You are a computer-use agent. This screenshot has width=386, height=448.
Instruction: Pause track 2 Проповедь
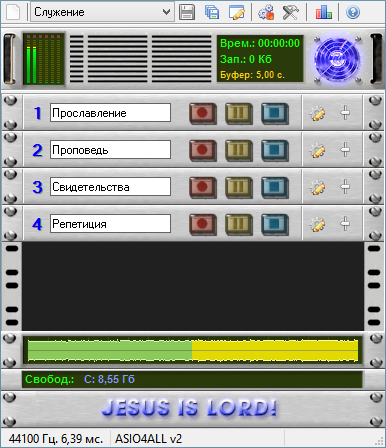coord(238,150)
